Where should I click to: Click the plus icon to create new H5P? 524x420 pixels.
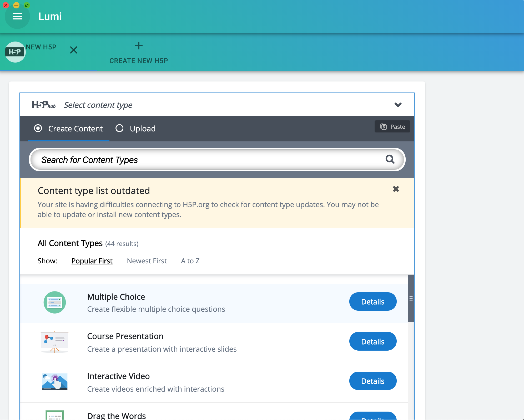(x=139, y=46)
